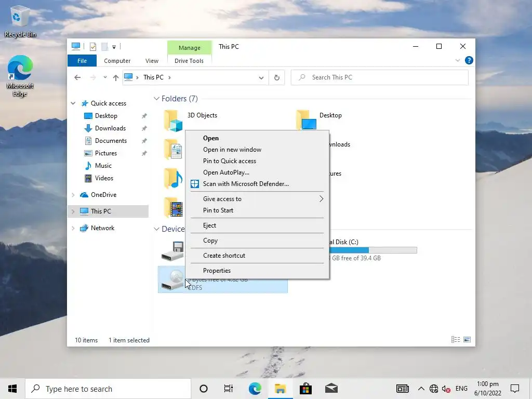
Task: Select the floppy disk drive icon
Action: click(x=172, y=251)
